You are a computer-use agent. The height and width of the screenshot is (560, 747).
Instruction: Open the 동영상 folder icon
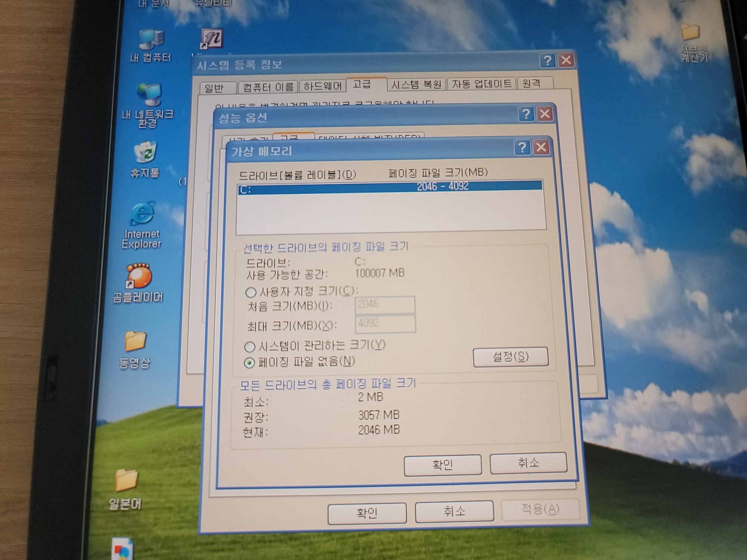point(135,341)
